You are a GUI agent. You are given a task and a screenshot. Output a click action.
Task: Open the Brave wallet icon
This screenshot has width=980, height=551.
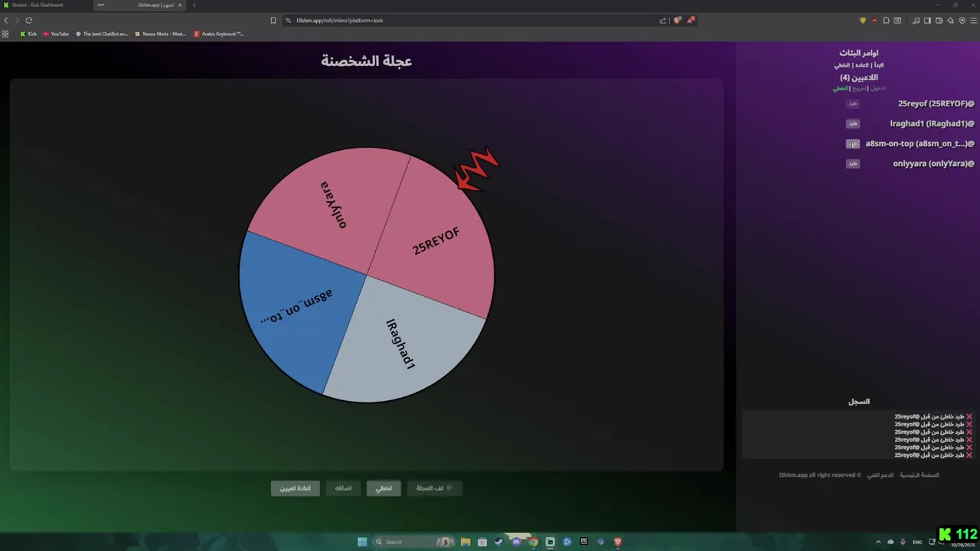[939, 21]
